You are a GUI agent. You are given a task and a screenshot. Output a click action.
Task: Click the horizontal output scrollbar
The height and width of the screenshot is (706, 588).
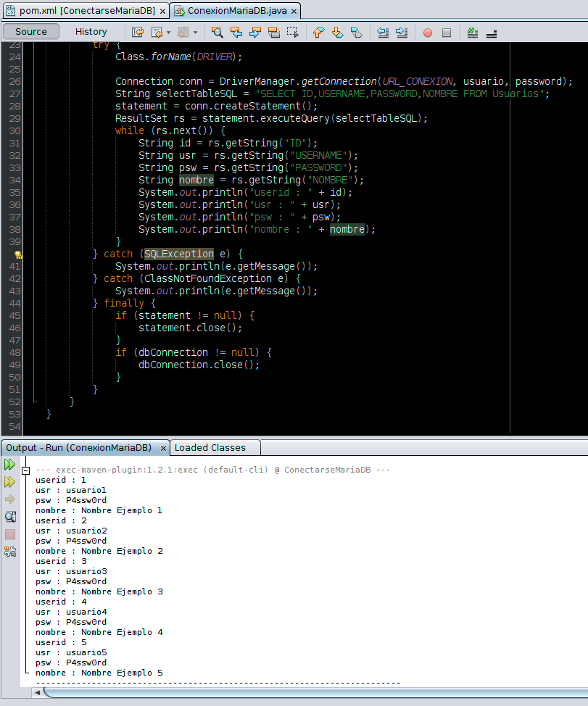click(290, 693)
